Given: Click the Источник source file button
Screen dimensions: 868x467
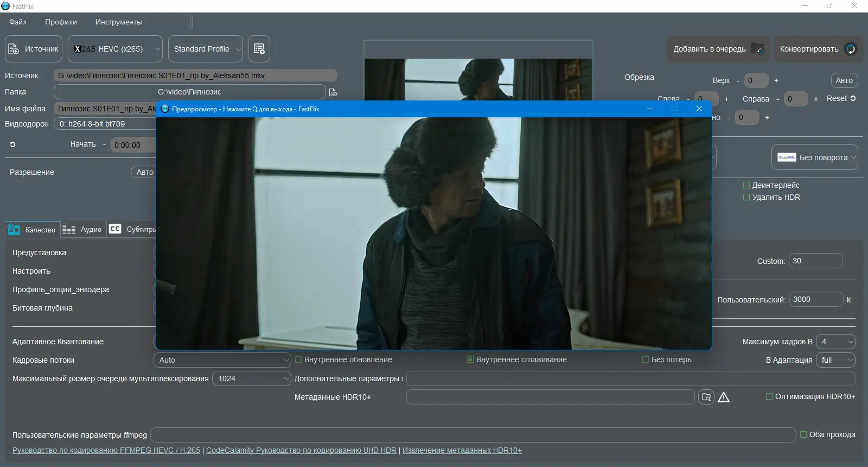Looking at the screenshot, I should 34,49.
